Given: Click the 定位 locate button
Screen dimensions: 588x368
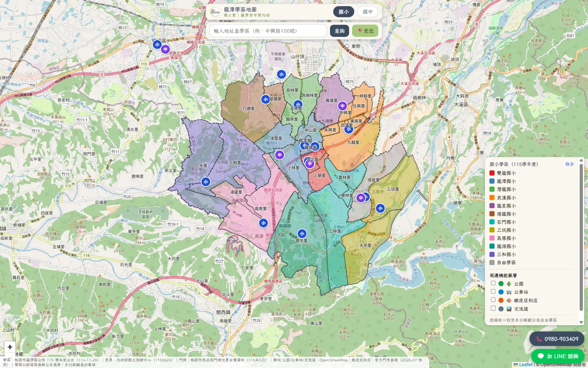Looking at the screenshot, I should pos(365,31).
